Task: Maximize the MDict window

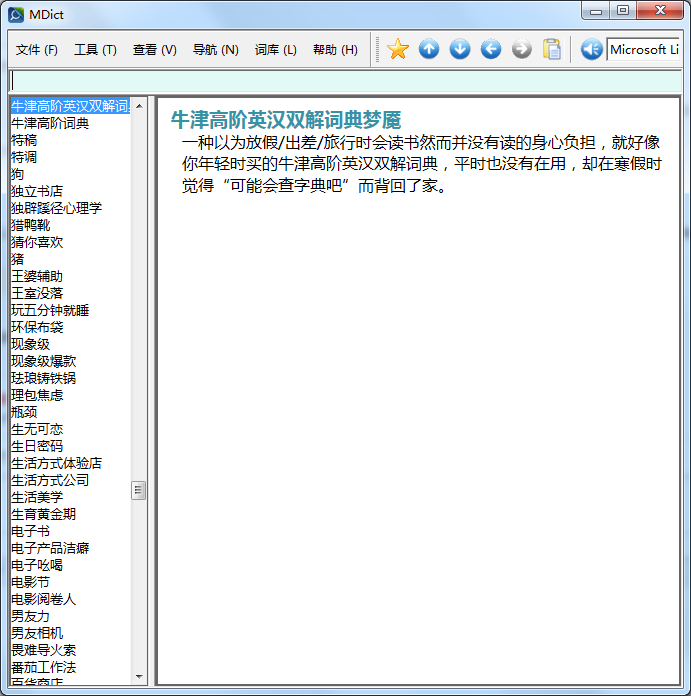Action: pos(623,11)
